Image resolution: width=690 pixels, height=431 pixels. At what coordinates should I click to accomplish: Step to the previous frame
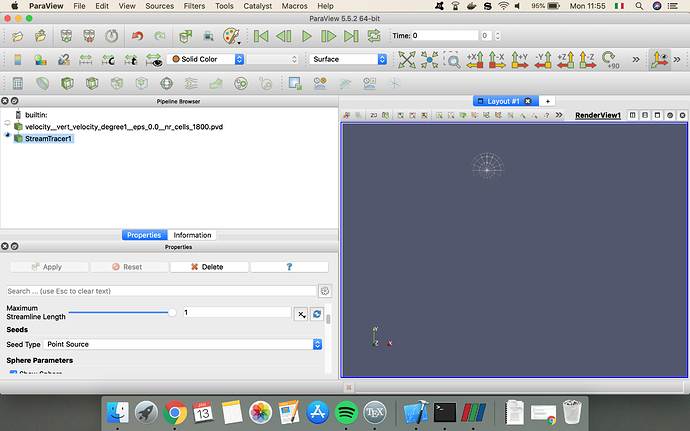click(283, 36)
